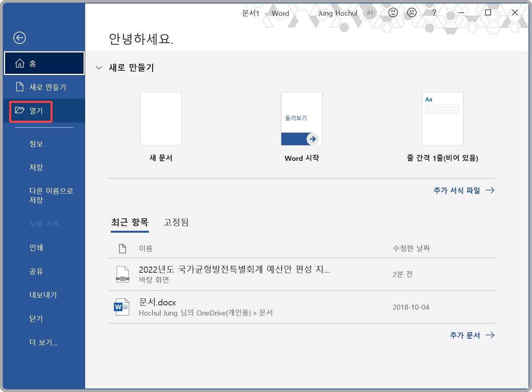Click the document icon in the name column header
Screen dimensions: 532x392
coord(122,248)
